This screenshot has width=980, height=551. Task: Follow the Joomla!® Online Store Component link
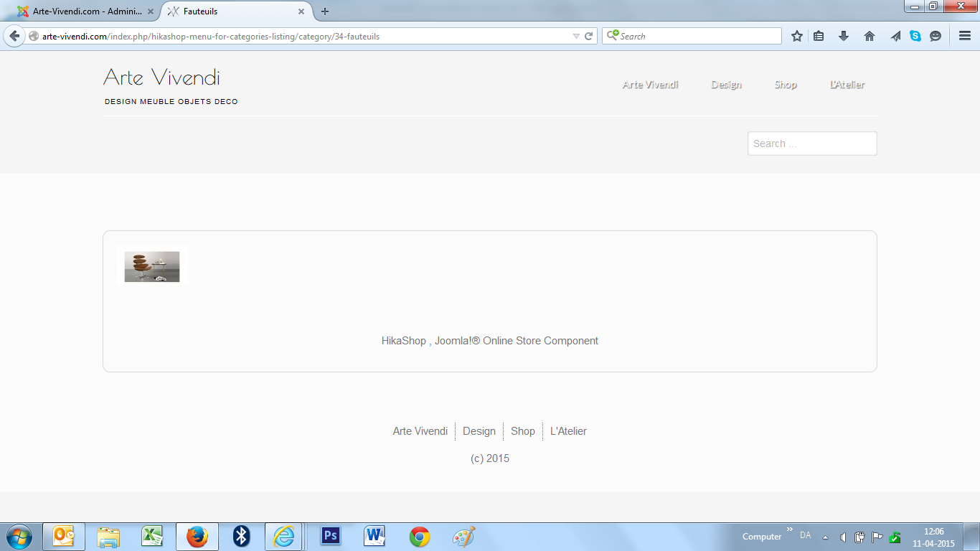pyautogui.click(x=517, y=341)
